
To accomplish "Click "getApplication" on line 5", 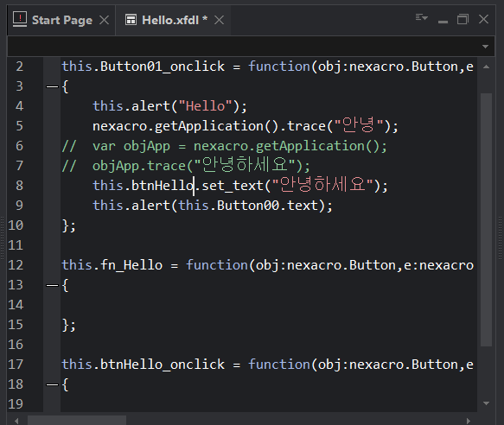I will [x=209, y=126].
